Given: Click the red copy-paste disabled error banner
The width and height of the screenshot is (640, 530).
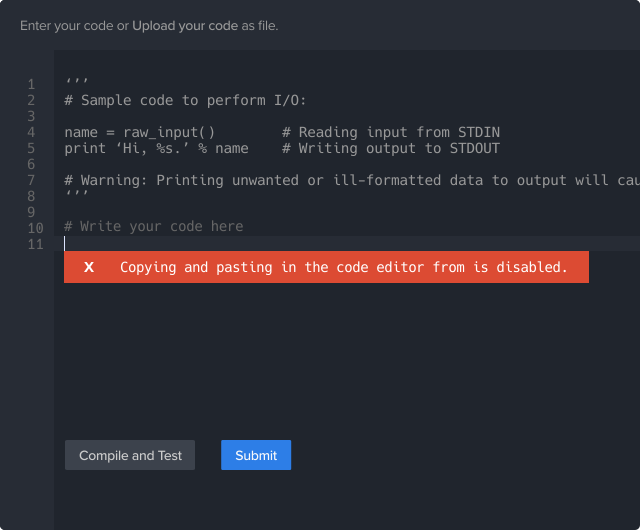Looking at the screenshot, I should 326,267.
